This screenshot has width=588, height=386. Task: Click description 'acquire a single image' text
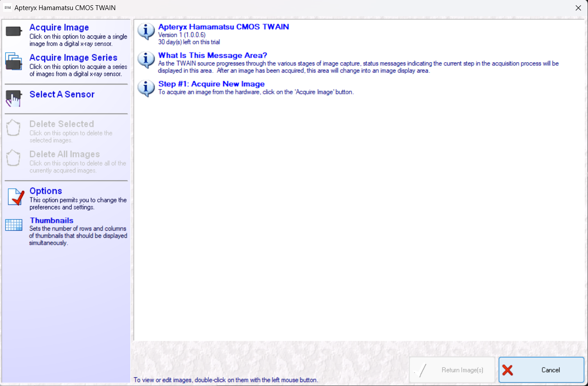point(78,40)
